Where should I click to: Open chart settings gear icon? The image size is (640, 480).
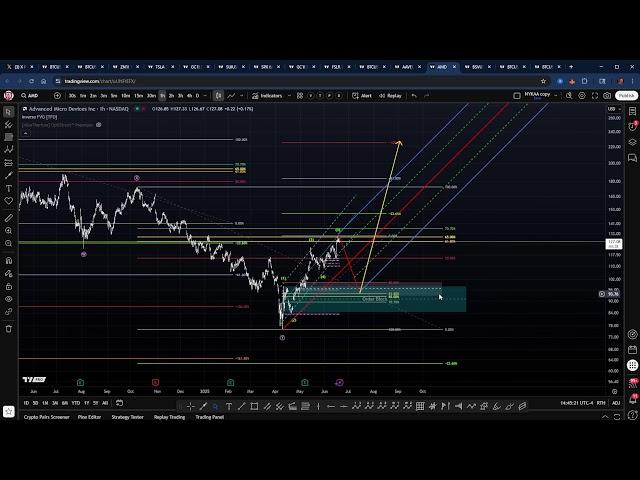coord(582,96)
